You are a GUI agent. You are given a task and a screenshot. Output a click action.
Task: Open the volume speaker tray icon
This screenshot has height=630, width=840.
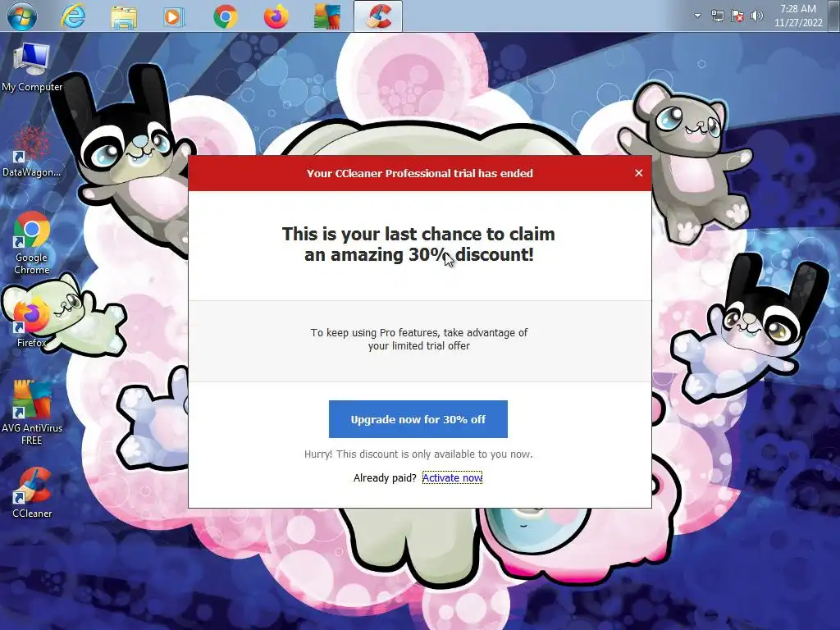[756, 16]
